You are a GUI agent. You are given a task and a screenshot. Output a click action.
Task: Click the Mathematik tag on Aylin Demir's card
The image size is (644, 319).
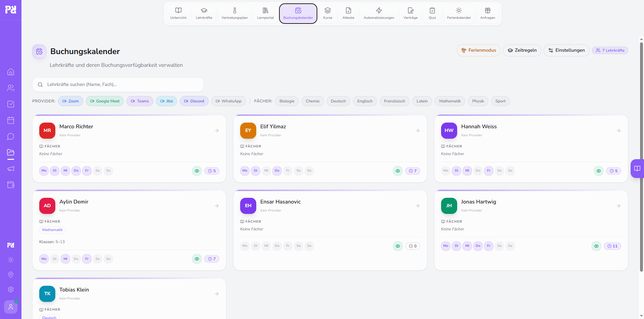click(x=52, y=230)
